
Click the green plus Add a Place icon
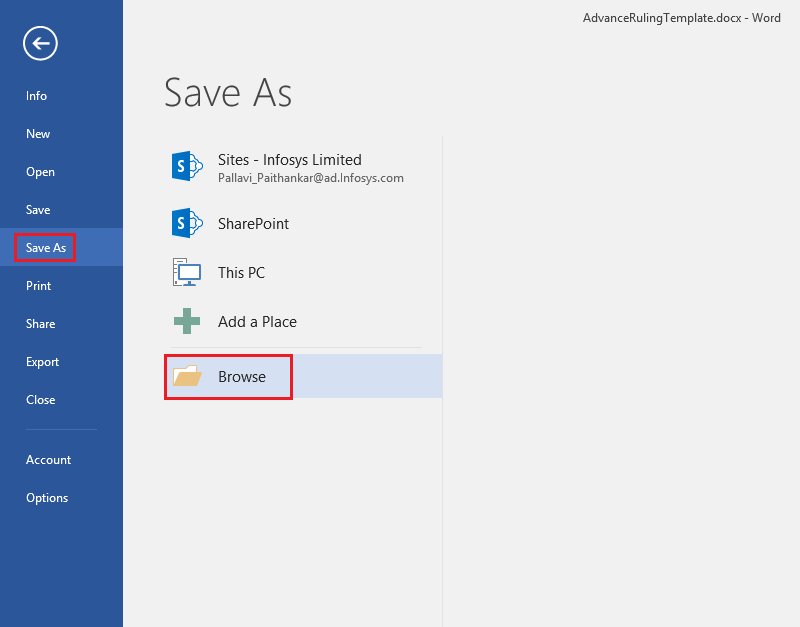pyautogui.click(x=187, y=321)
